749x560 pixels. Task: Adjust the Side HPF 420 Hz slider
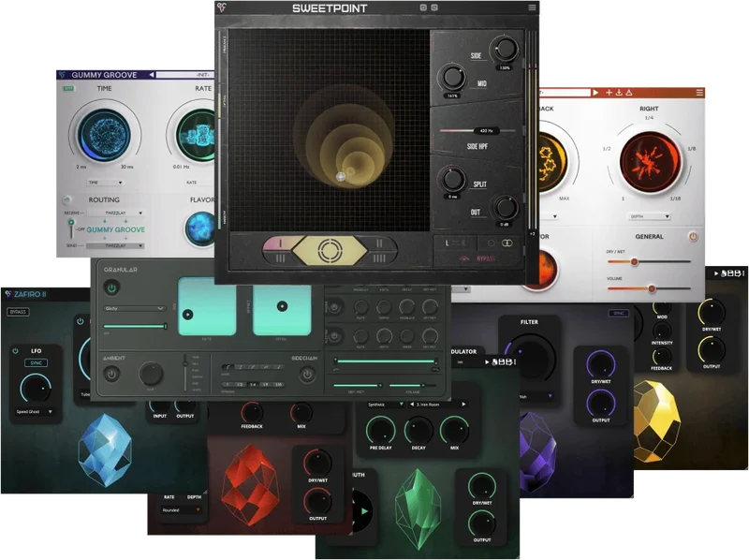477,130
